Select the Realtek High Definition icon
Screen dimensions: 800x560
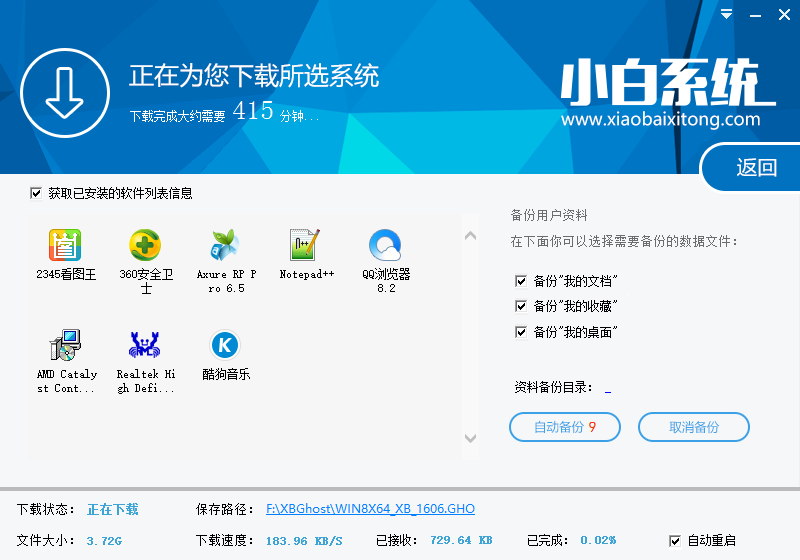tap(146, 346)
